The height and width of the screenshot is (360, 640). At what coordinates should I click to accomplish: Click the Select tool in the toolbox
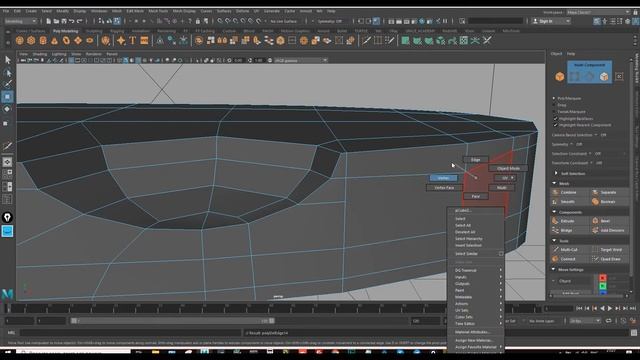point(7,60)
